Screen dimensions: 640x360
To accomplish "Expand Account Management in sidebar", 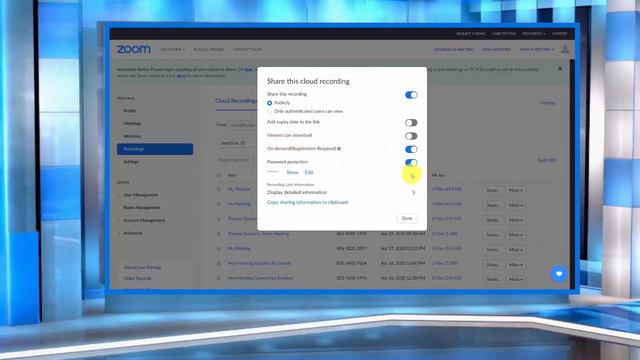I will (x=144, y=220).
